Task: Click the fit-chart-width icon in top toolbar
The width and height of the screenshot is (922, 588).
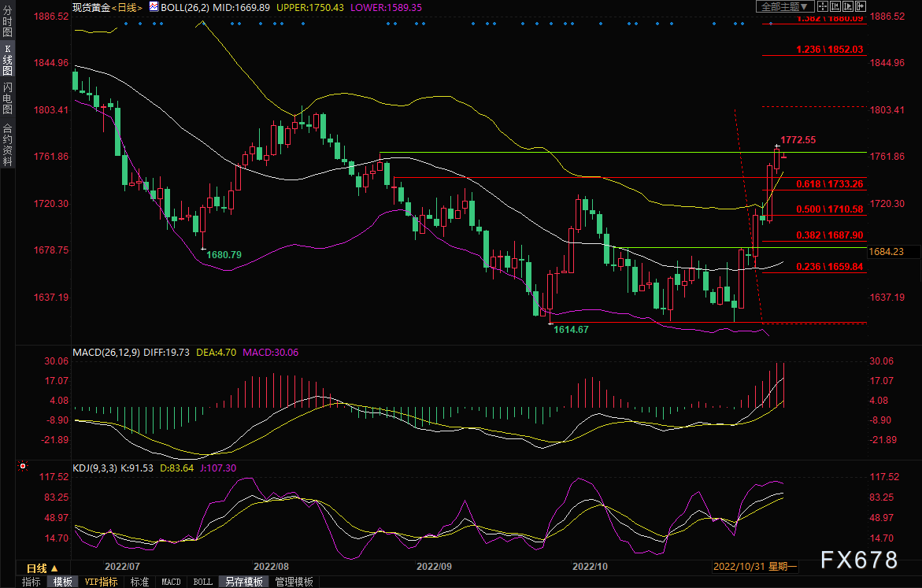Action: point(835,6)
